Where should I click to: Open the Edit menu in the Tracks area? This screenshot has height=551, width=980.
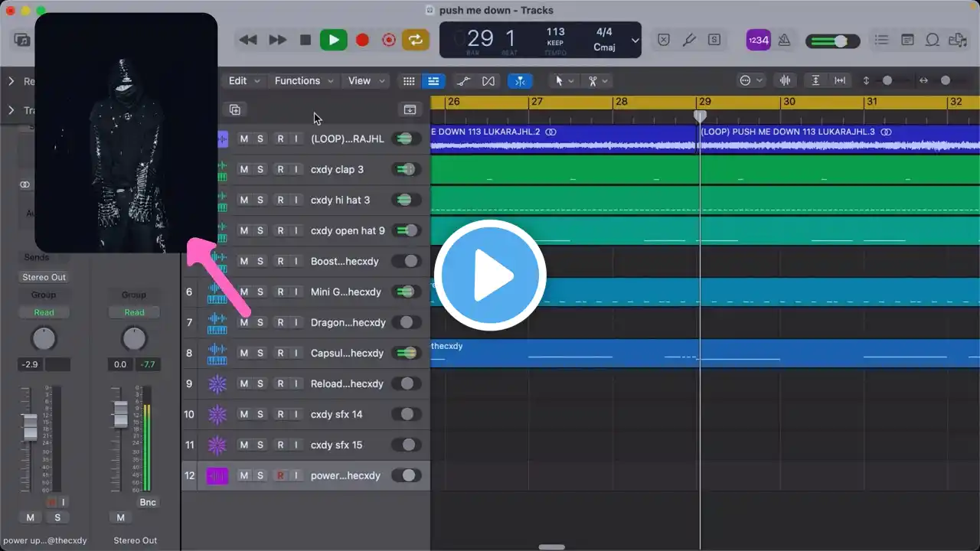point(244,80)
